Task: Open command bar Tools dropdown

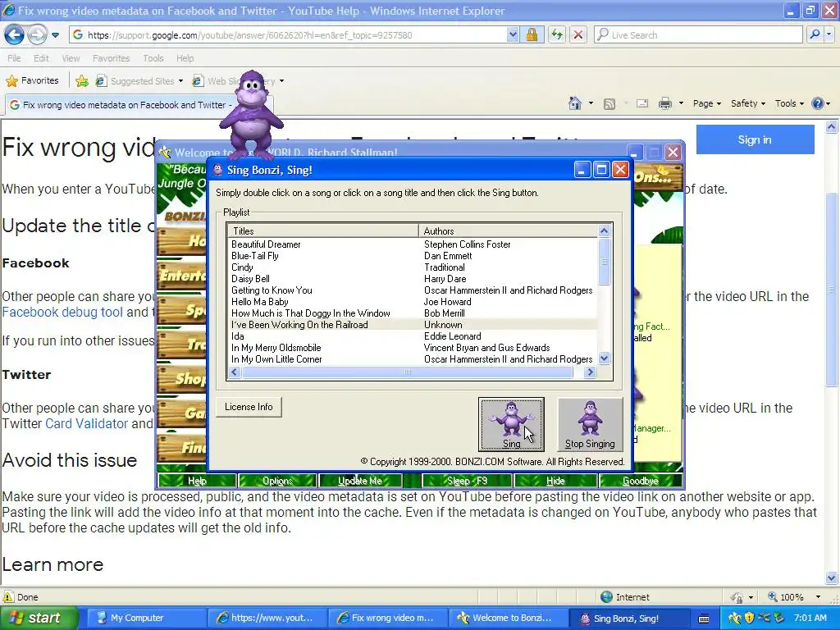Action: (789, 103)
